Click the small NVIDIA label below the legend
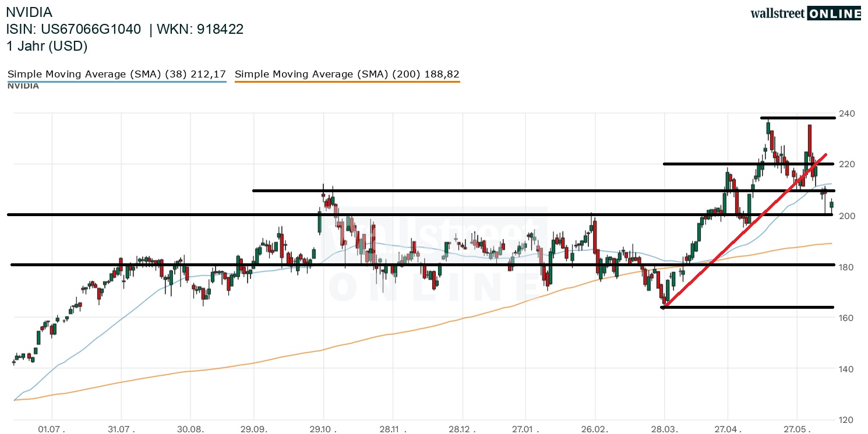 tap(23, 86)
